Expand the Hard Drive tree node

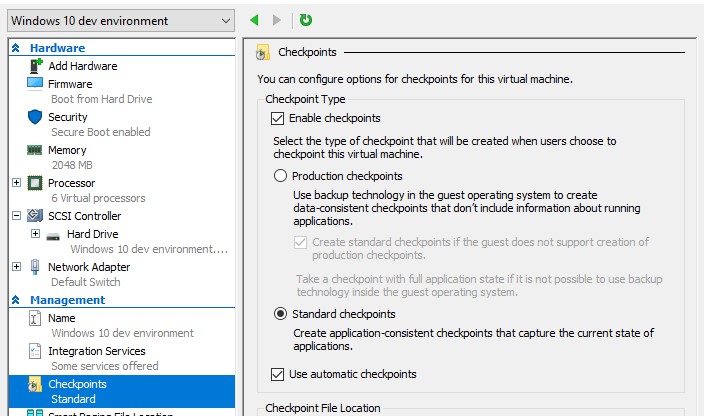pos(35,234)
